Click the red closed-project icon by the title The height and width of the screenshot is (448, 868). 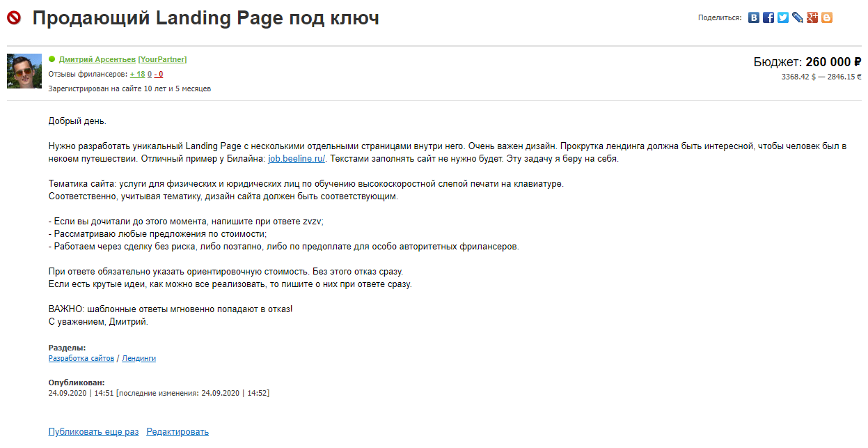click(14, 19)
